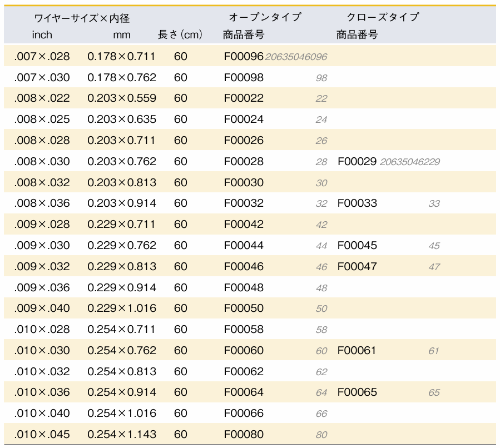Click close type F00047
Screen dimensions: 500x448
pyautogui.click(x=357, y=266)
